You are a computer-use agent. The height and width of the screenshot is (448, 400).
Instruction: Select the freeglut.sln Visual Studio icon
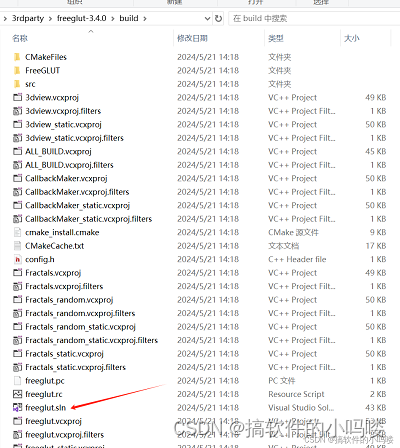tap(17, 408)
